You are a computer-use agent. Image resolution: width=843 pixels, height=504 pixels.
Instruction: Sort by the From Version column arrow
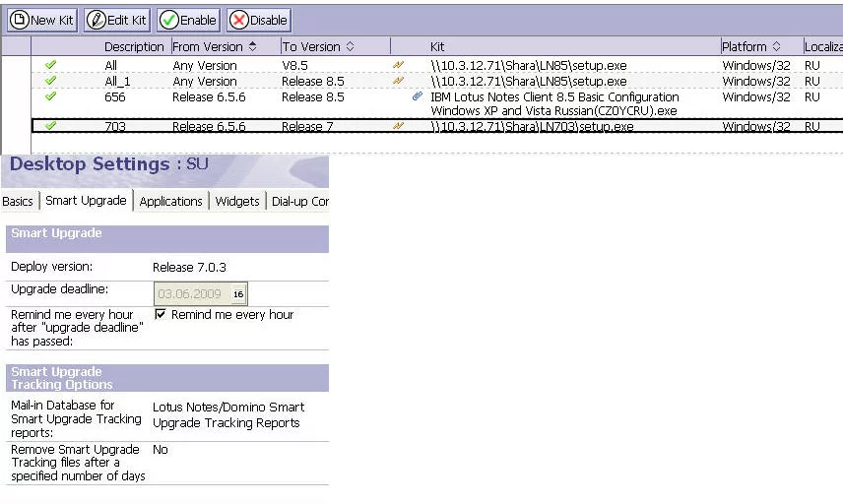252,46
